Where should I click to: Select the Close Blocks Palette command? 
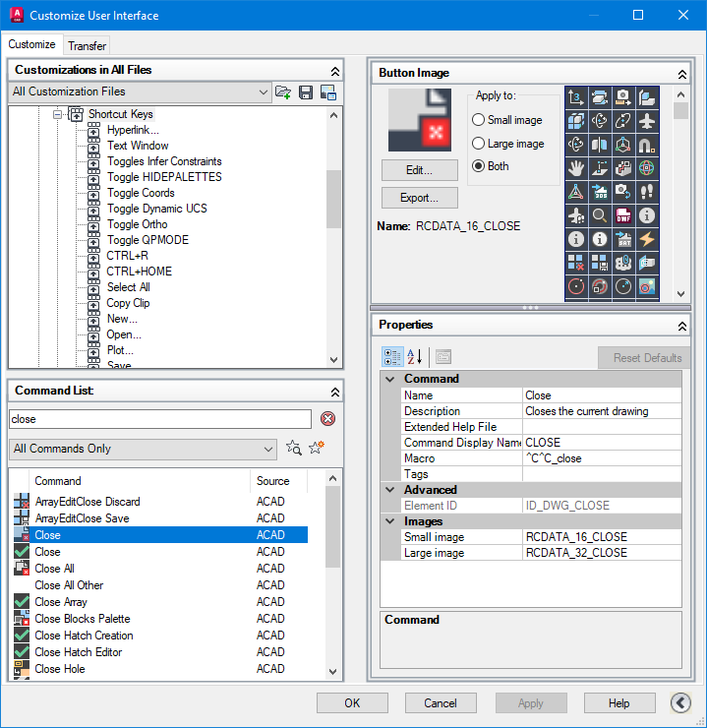tap(83, 619)
